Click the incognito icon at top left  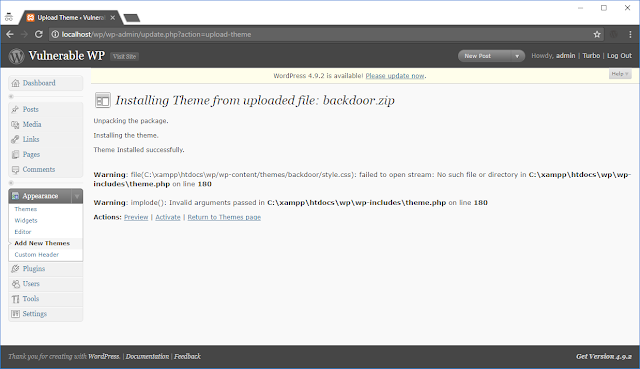coord(9,17)
